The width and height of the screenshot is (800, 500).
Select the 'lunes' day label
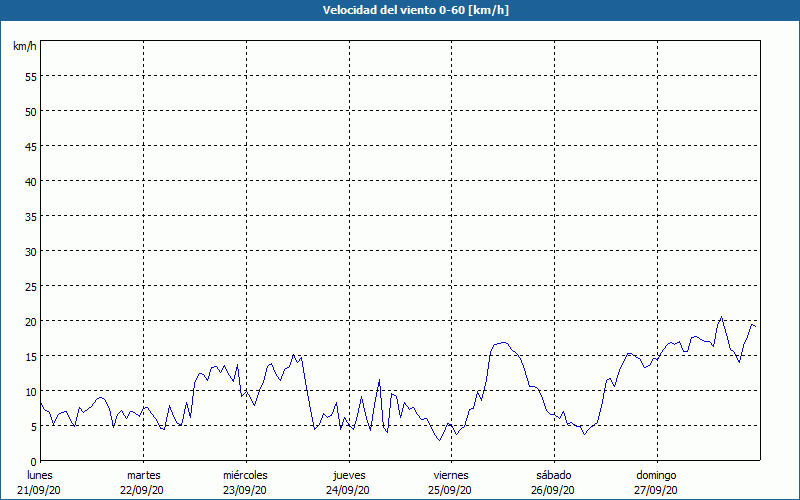[40, 475]
